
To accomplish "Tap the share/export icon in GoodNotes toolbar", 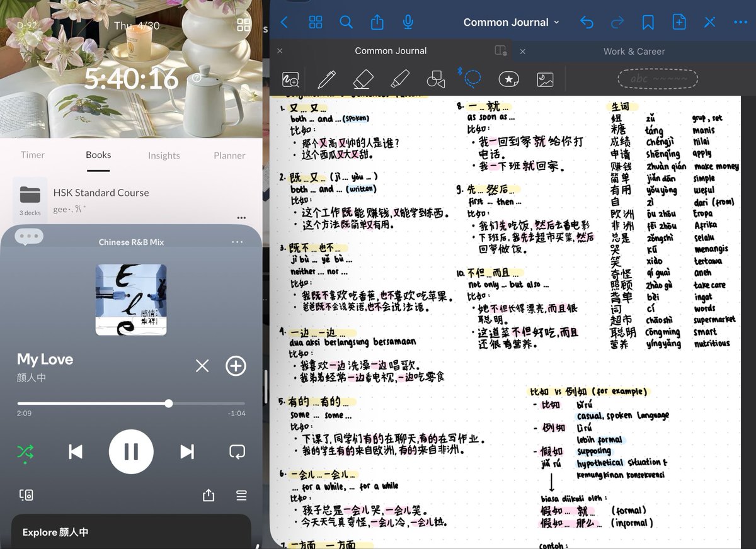I will (x=377, y=23).
